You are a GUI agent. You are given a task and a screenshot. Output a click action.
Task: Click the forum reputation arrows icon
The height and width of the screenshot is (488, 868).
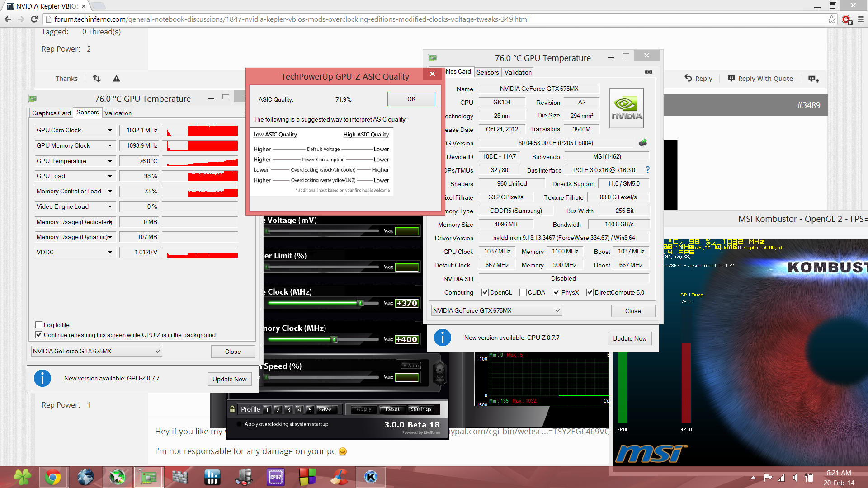coord(97,79)
